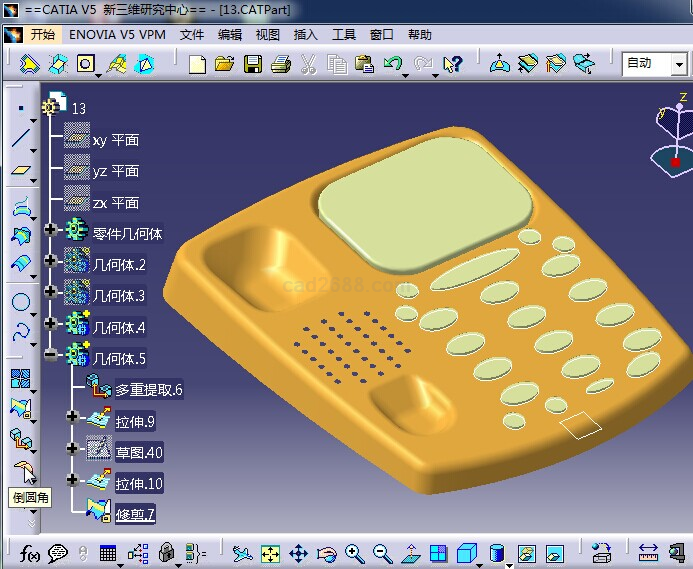Open the 插入 menu
The image size is (693, 569).
click(305, 34)
